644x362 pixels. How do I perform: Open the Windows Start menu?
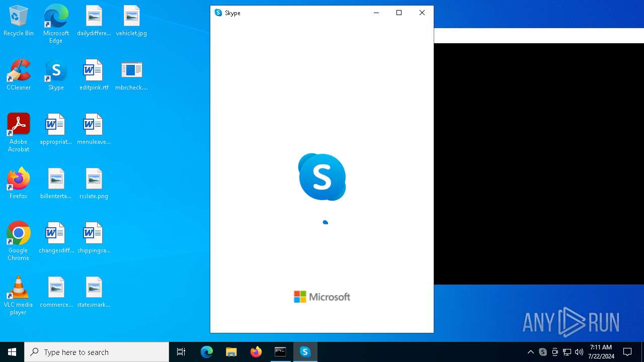[x=12, y=352]
